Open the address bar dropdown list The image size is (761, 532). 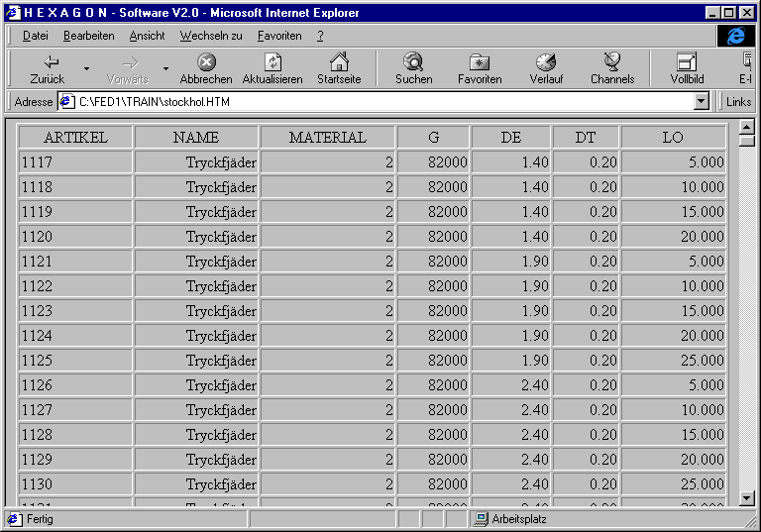pos(702,101)
